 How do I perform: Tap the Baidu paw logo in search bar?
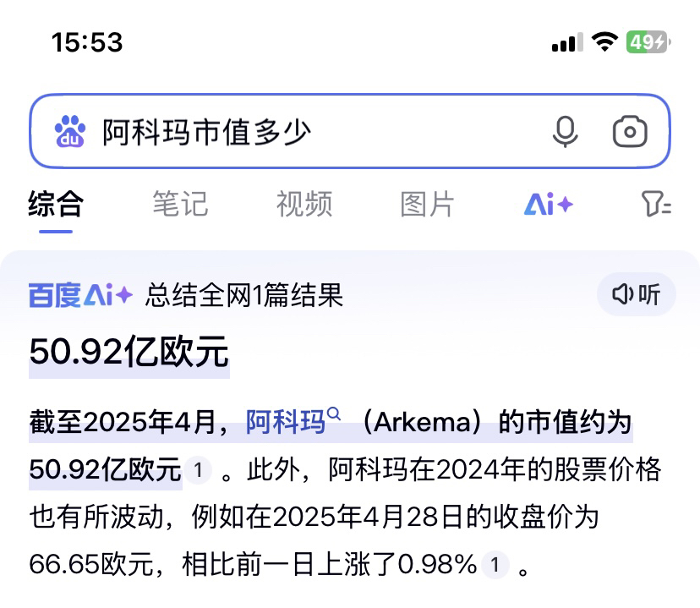pyautogui.click(x=70, y=131)
